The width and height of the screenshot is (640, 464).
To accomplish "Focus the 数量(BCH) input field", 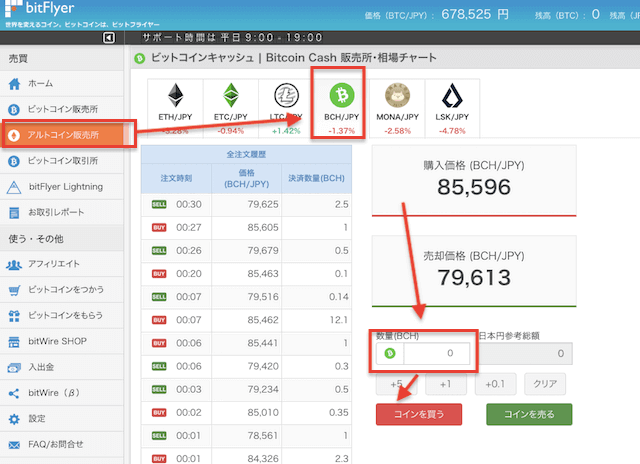I will (x=436, y=353).
